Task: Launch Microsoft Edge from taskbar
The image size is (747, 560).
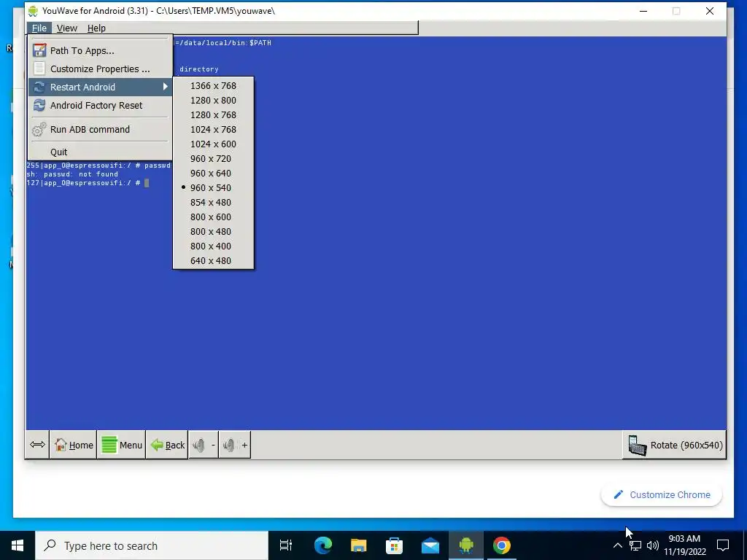Action: (322, 545)
